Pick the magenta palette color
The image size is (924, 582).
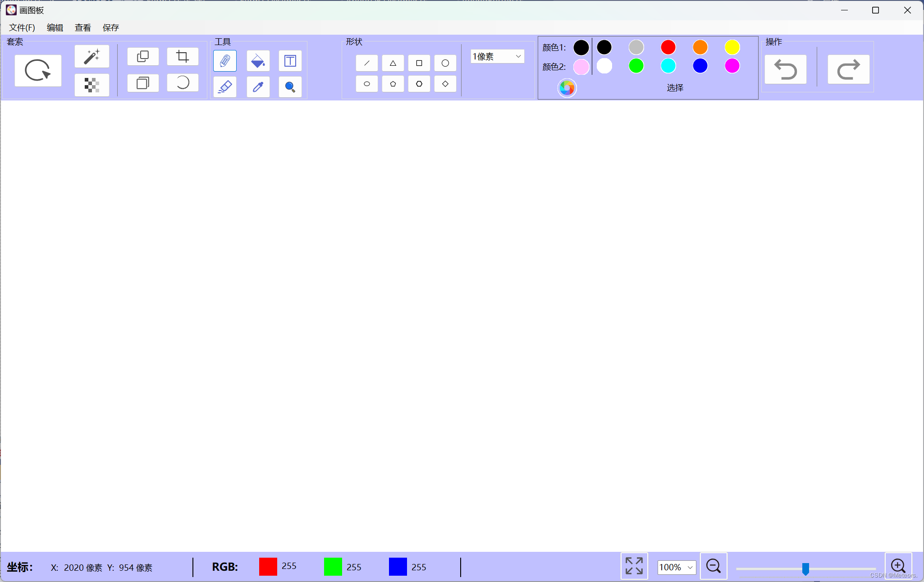[x=732, y=66]
